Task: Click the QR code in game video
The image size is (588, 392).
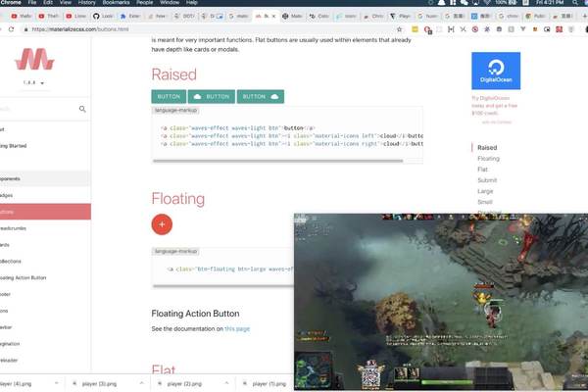Action: (370, 378)
